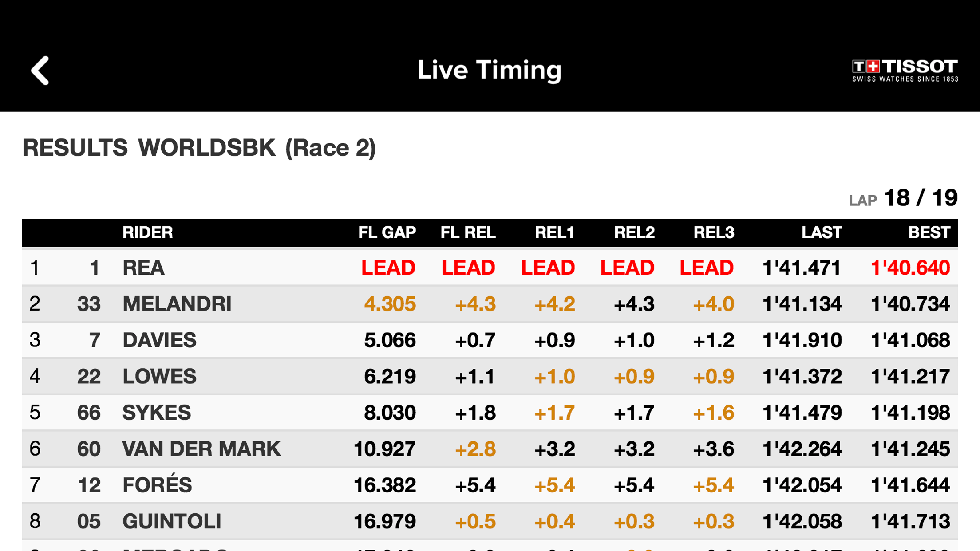Tap the LAST column header
The width and height of the screenshot is (980, 551).
tap(821, 232)
